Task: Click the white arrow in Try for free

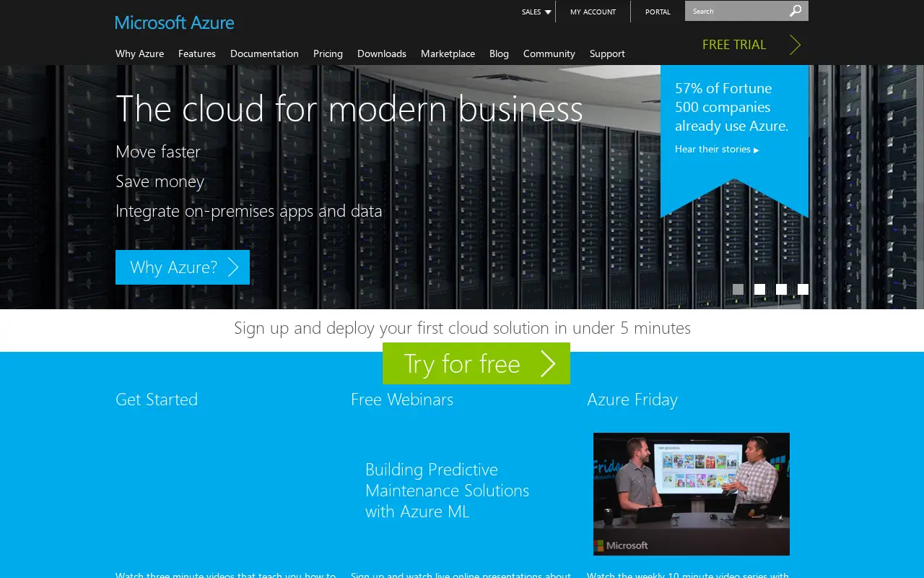Action: coord(548,364)
